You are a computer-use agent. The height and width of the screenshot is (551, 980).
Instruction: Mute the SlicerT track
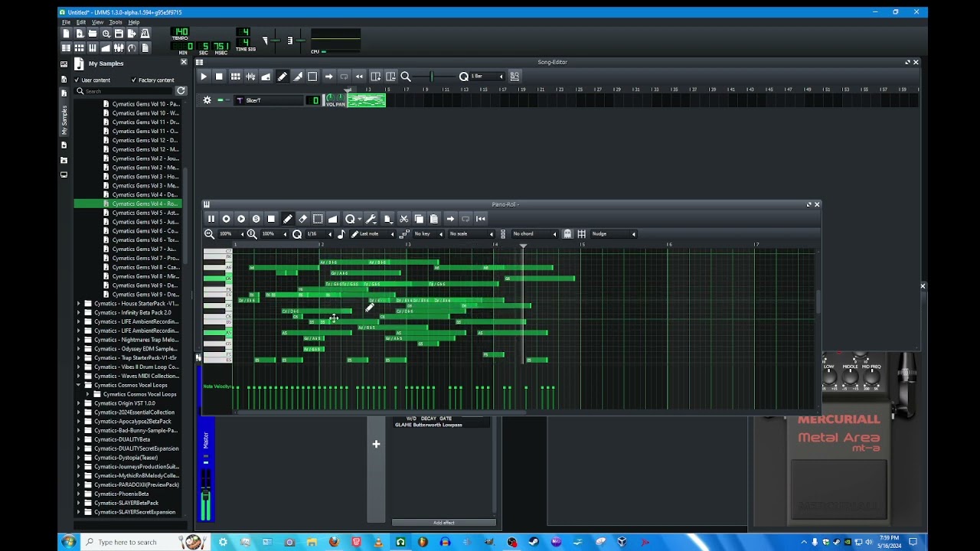coord(220,100)
